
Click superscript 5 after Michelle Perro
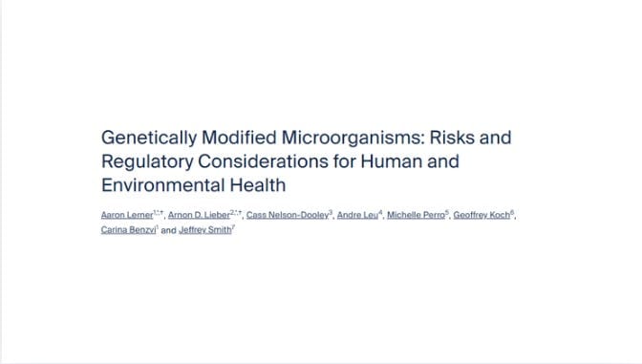(447, 212)
